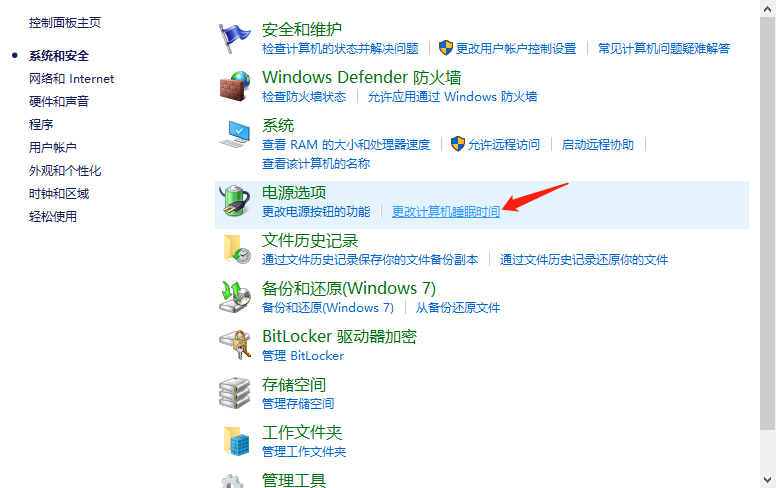Click 从备份还原文件 link

(x=458, y=308)
